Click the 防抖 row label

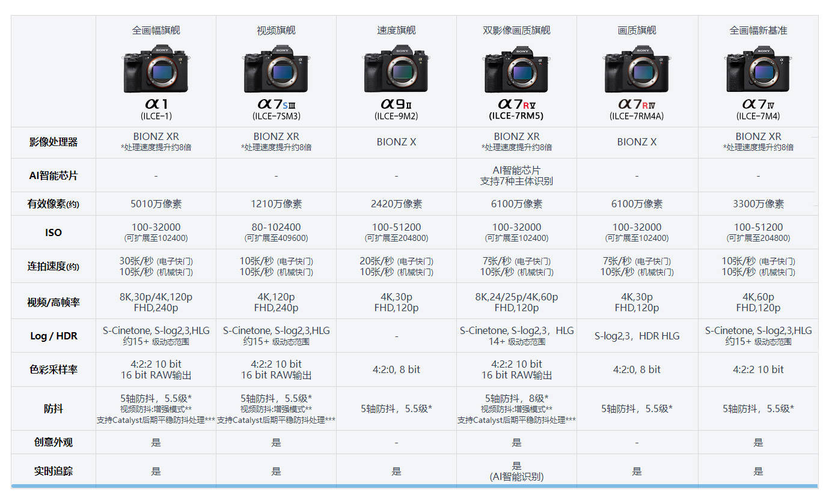[x=54, y=408]
